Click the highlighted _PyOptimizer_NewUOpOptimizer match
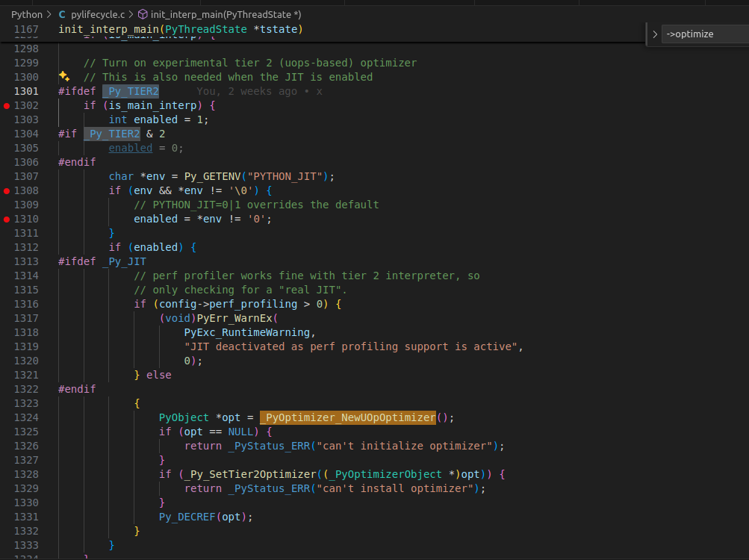Image resolution: width=749 pixels, height=560 pixels. point(347,417)
